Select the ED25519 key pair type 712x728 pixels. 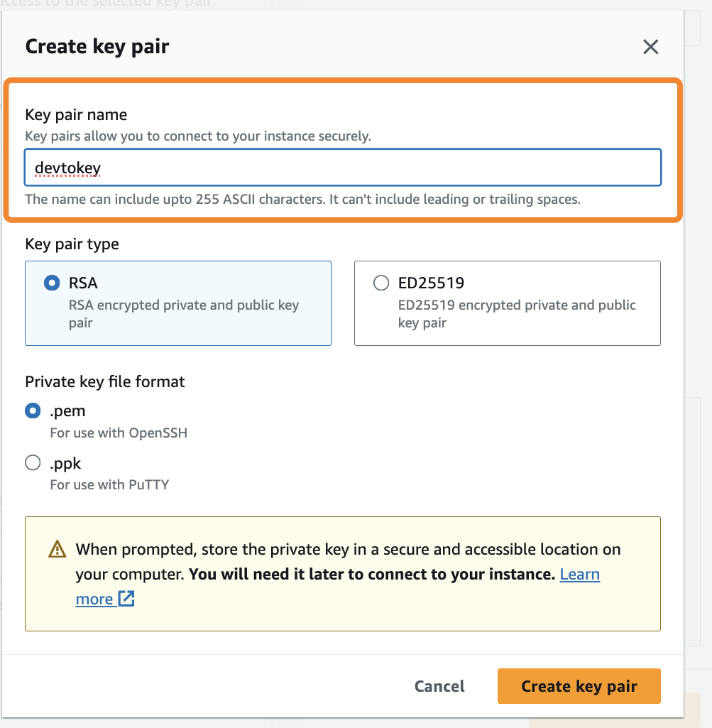[x=381, y=283]
